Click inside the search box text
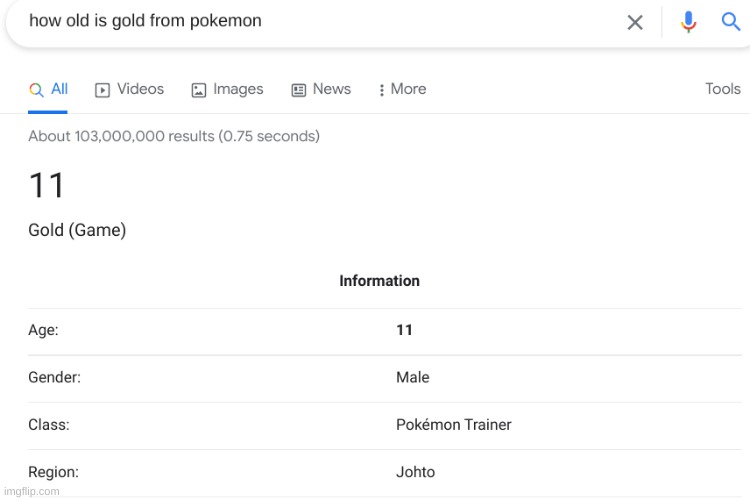 [145, 21]
